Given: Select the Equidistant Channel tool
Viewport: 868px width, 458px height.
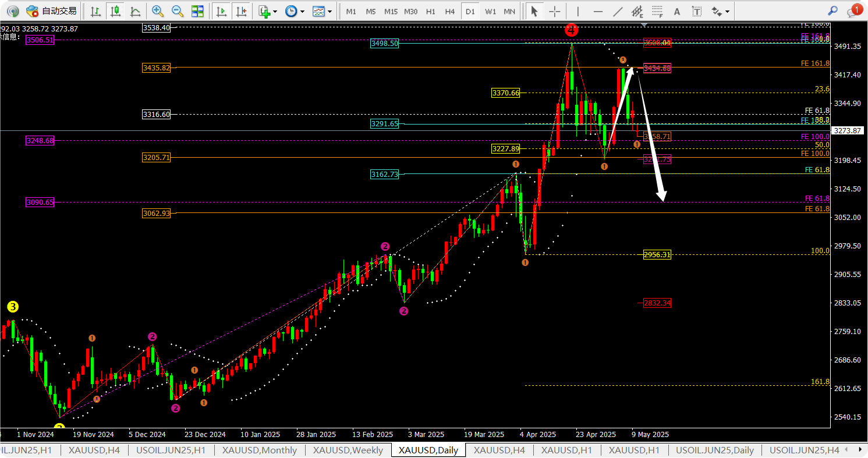Looking at the screenshot, I should click(x=637, y=11).
